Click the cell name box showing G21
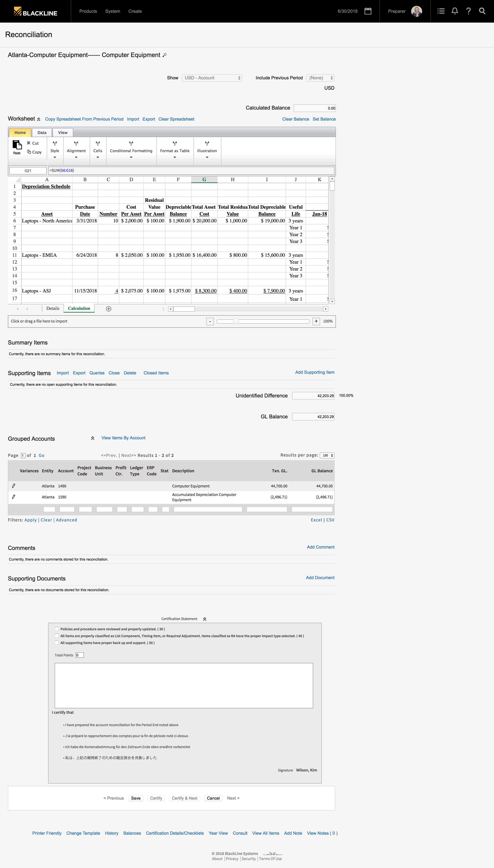The height and width of the screenshot is (868, 494). [28, 171]
